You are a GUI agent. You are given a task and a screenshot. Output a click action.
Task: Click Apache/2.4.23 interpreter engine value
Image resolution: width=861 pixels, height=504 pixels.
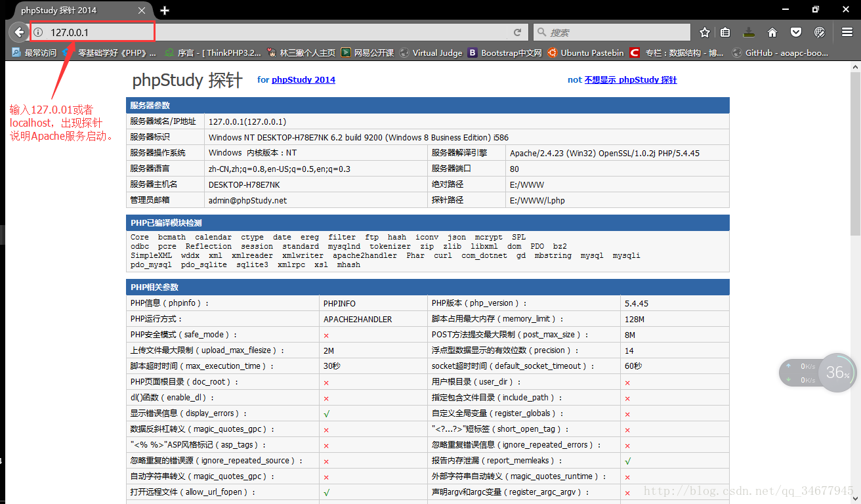click(604, 153)
